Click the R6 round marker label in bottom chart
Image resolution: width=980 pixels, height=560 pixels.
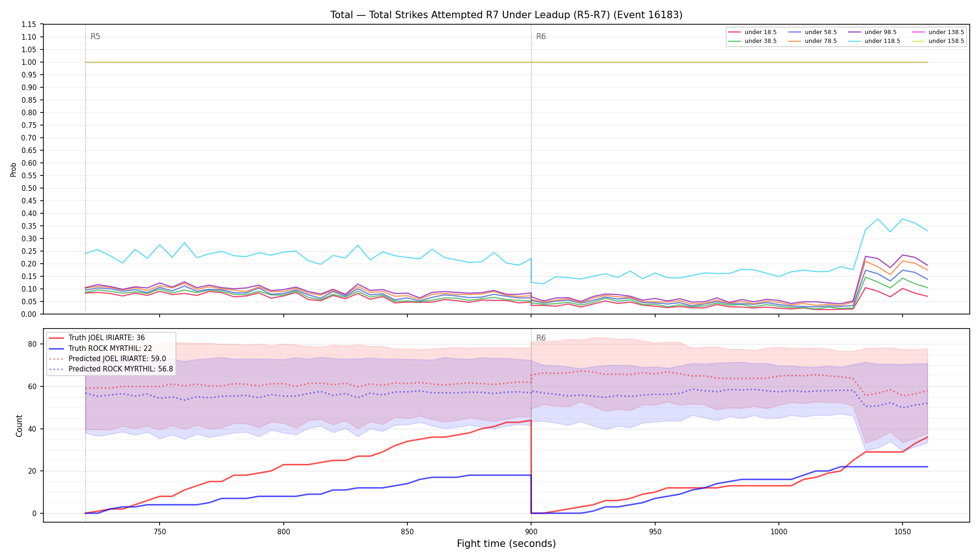pos(541,338)
